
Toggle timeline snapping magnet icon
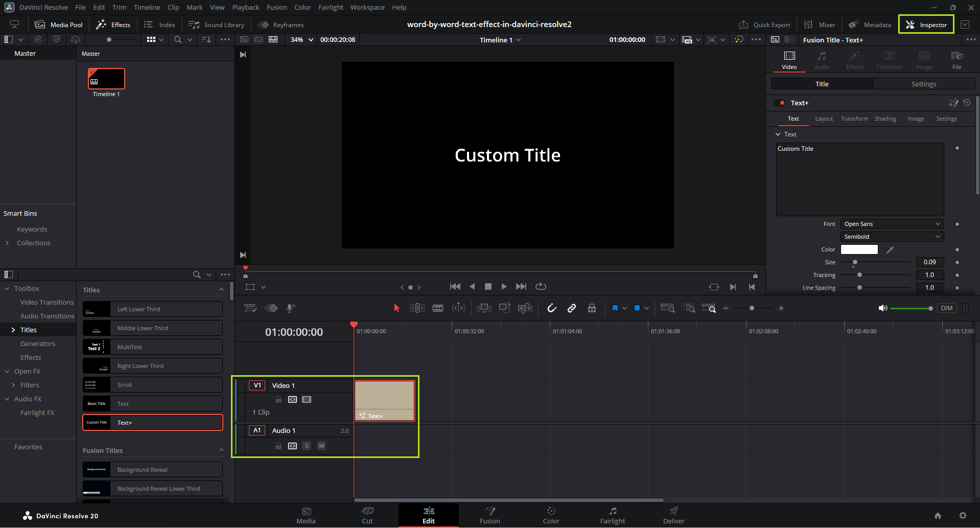[x=552, y=308]
